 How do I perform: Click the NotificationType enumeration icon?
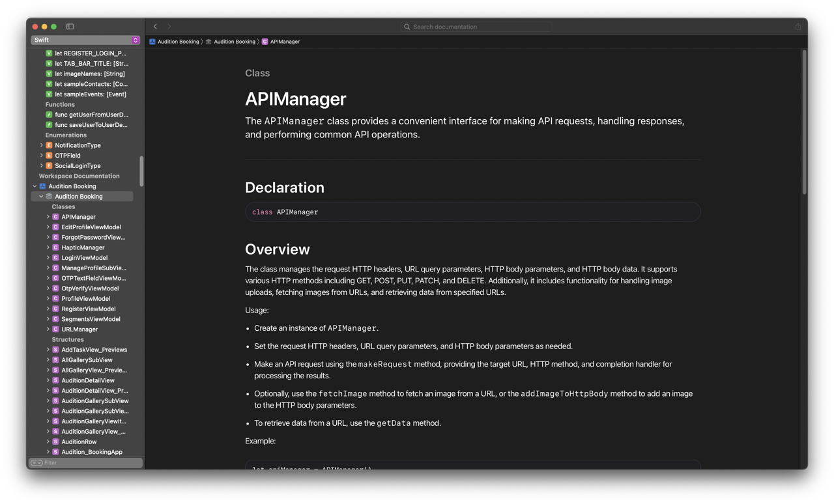point(49,145)
